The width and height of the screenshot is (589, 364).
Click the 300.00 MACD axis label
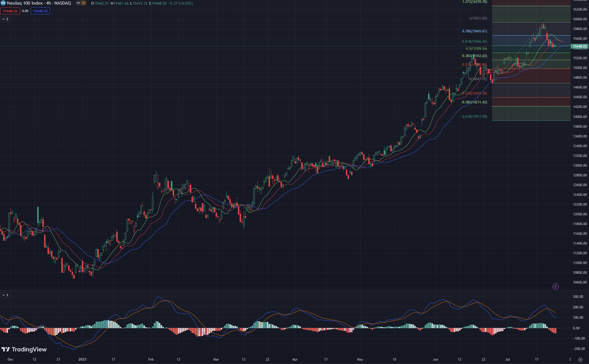tap(578, 297)
